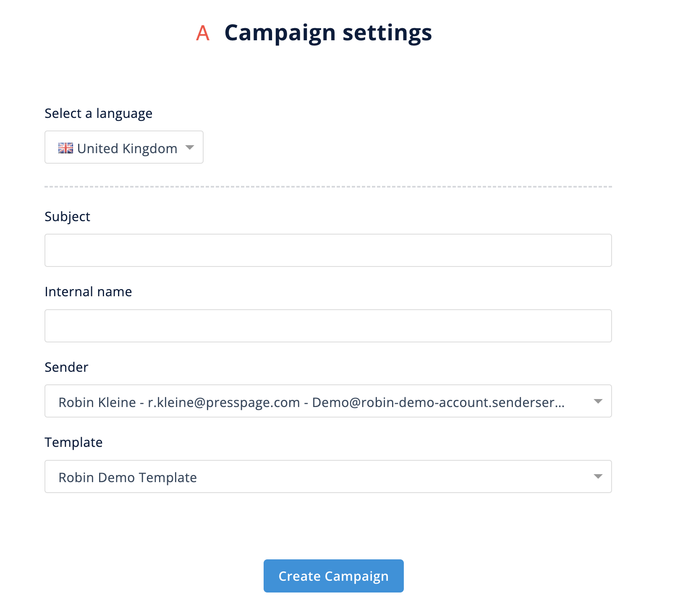The height and width of the screenshot is (616, 675).
Task: Open the Sender selection showing Robin Kleine
Action: [328, 401]
